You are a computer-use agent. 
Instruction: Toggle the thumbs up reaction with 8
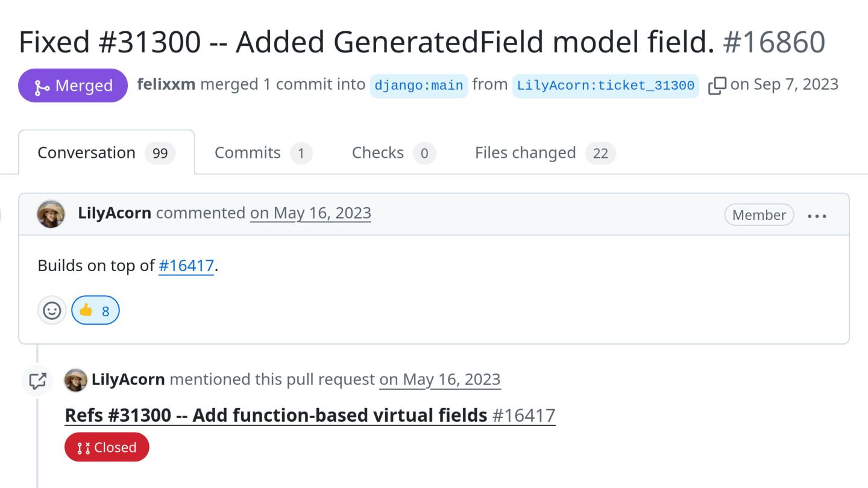point(95,310)
